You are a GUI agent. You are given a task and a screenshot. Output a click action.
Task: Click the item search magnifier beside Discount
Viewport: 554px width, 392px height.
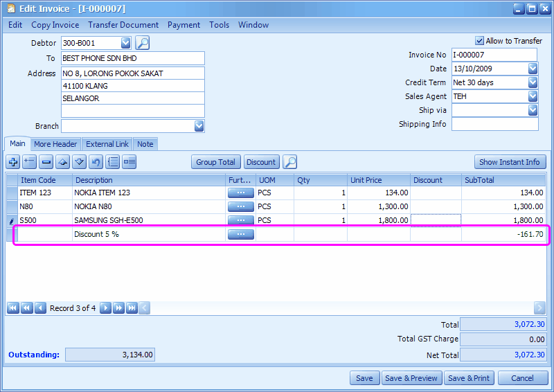coord(290,162)
